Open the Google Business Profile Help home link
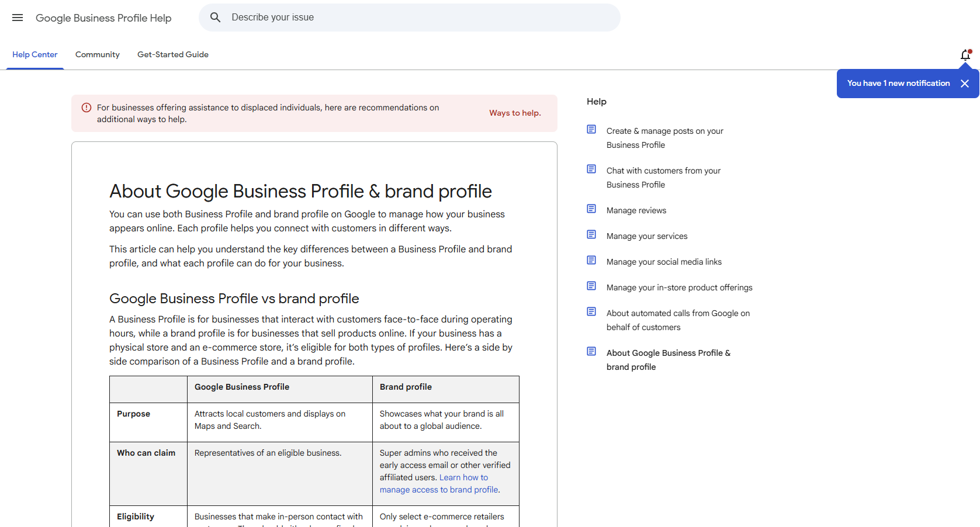Image resolution: width=980 pixels, height=527 pixels. (103, 18)
